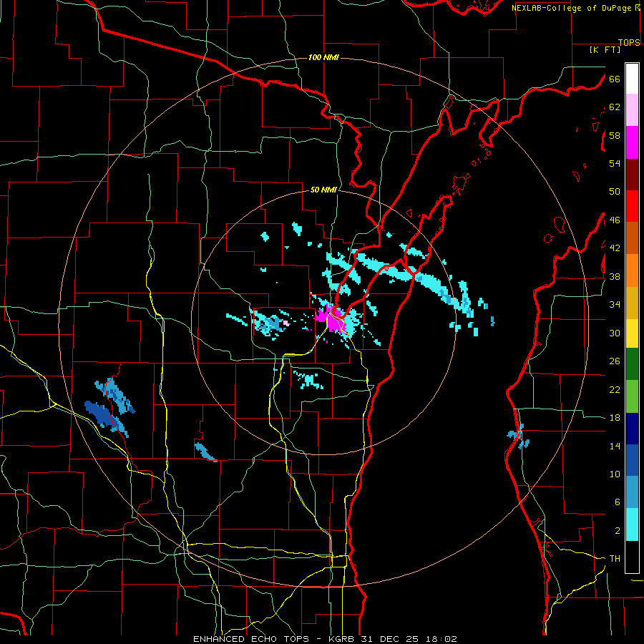Click the legend value '14'

pyautogui.click(x=615, y=446)
